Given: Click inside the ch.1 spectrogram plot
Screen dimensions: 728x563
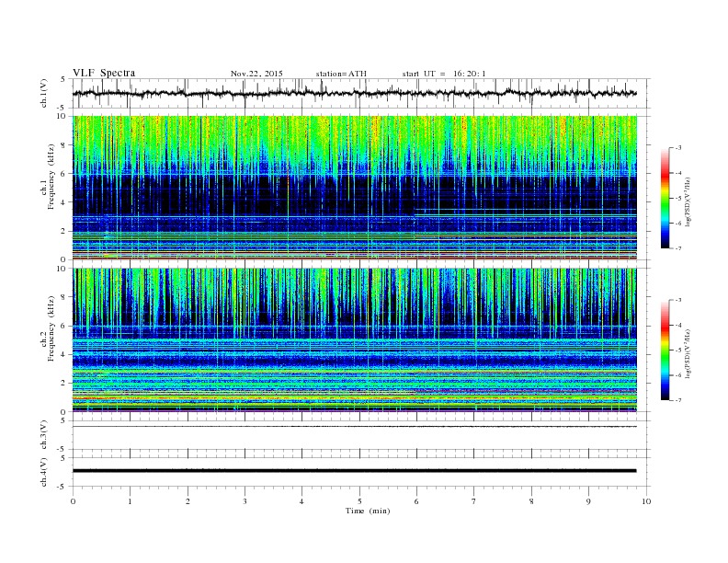Looking at the screenshot, I should 355,188.
